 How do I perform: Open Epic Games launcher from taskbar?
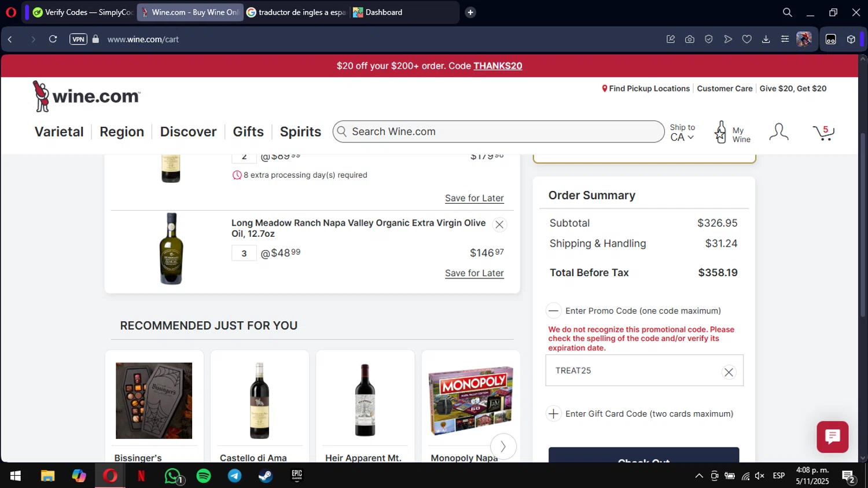pos(297,476)
